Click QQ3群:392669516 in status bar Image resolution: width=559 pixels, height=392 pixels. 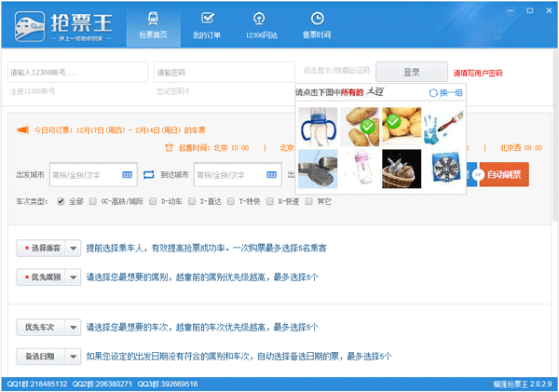(168, 384)
